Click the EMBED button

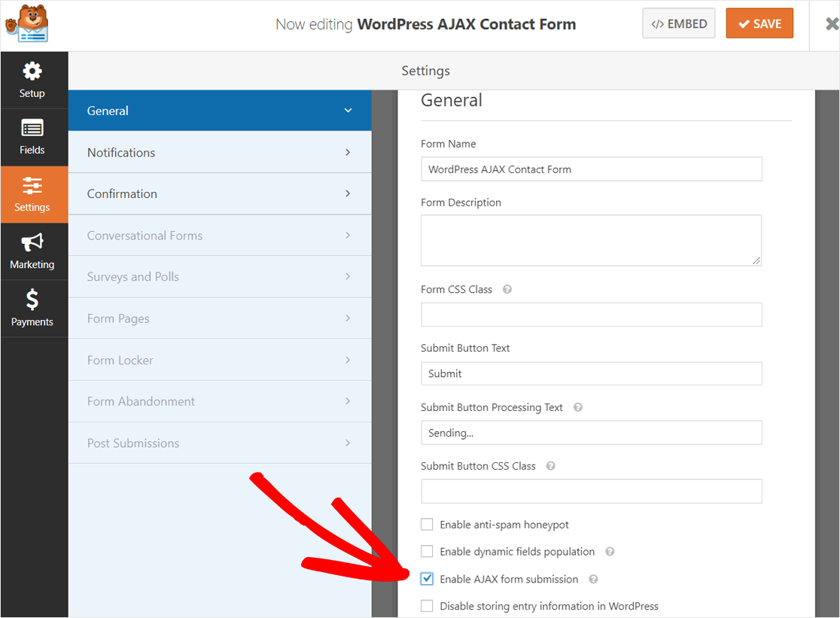pos(678,23)
